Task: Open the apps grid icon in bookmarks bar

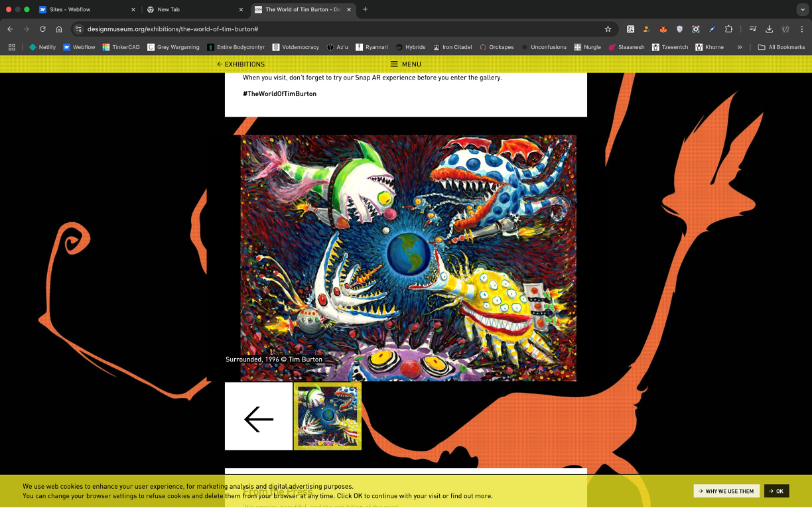Action: tap(12, 47)
